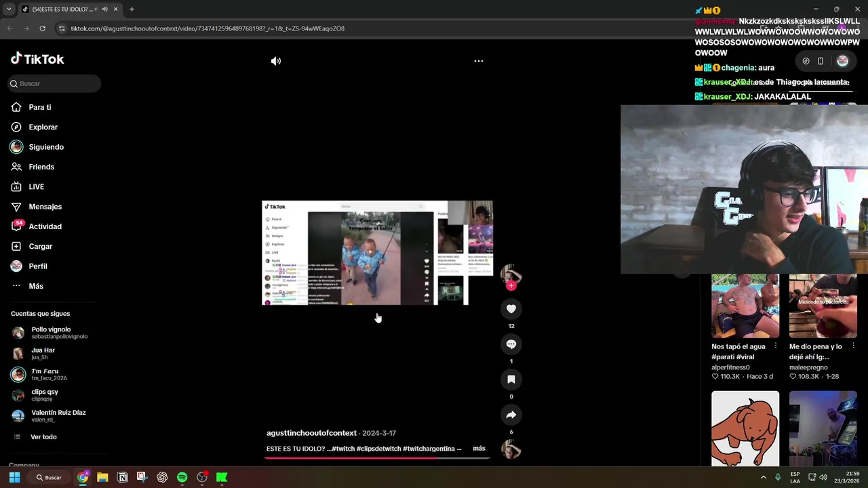The height and width of the screenshot is (488, 868).
Task: Open Notion from the taskbar
Action: point(123,477)
